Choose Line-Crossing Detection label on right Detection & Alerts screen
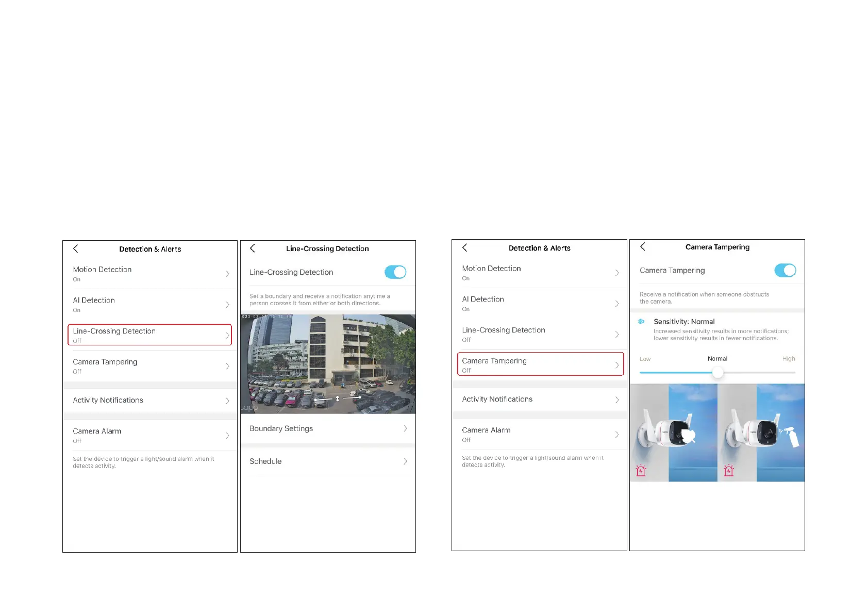This screenshot has height=614, width=868. [504, 330]
